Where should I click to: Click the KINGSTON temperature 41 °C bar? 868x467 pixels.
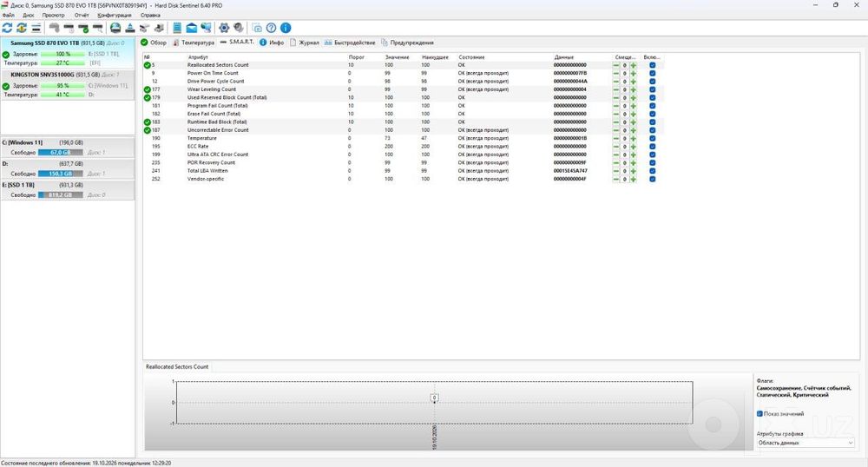click(62, 95)
